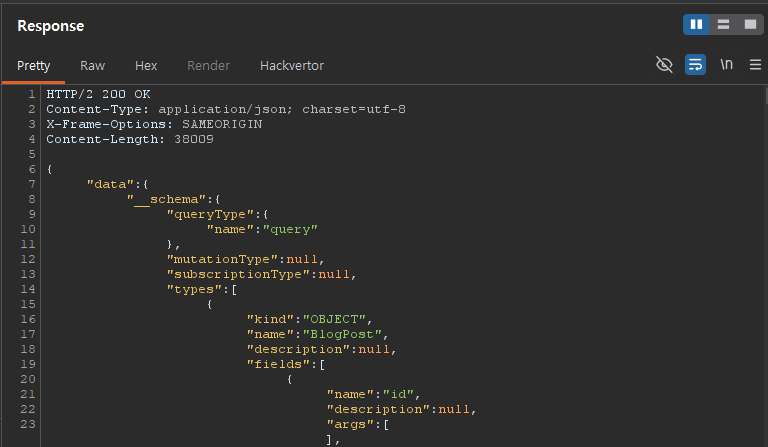Click the Content-Length header line

coord(129,139)
